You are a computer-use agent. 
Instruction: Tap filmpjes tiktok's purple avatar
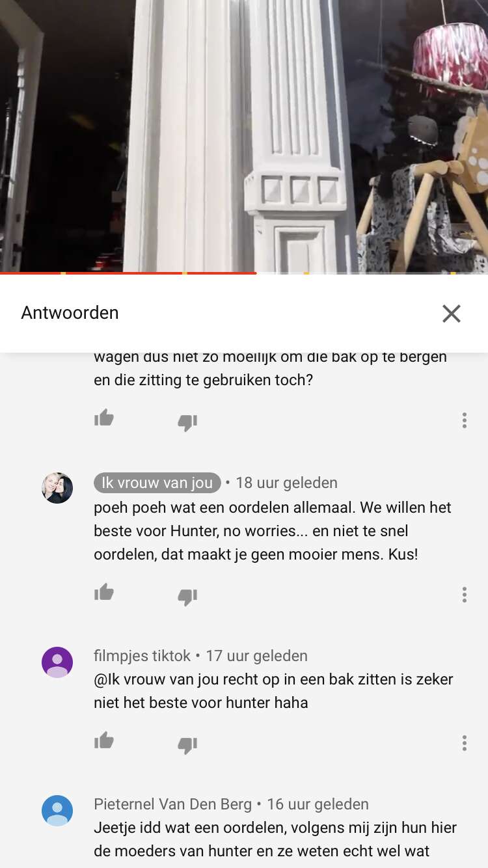pos(57,662)
